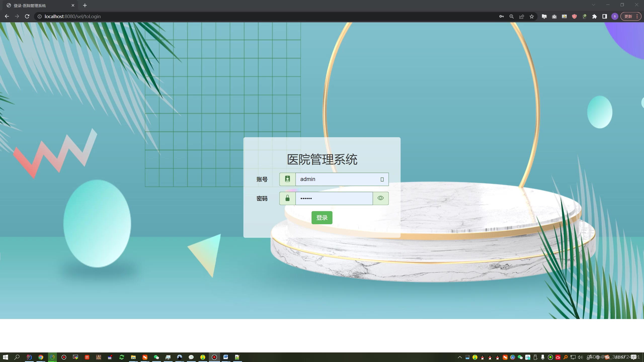644x362 pixels.
Task: Close the 登录-医院管理系统 tab
Action: coord(73,5)
